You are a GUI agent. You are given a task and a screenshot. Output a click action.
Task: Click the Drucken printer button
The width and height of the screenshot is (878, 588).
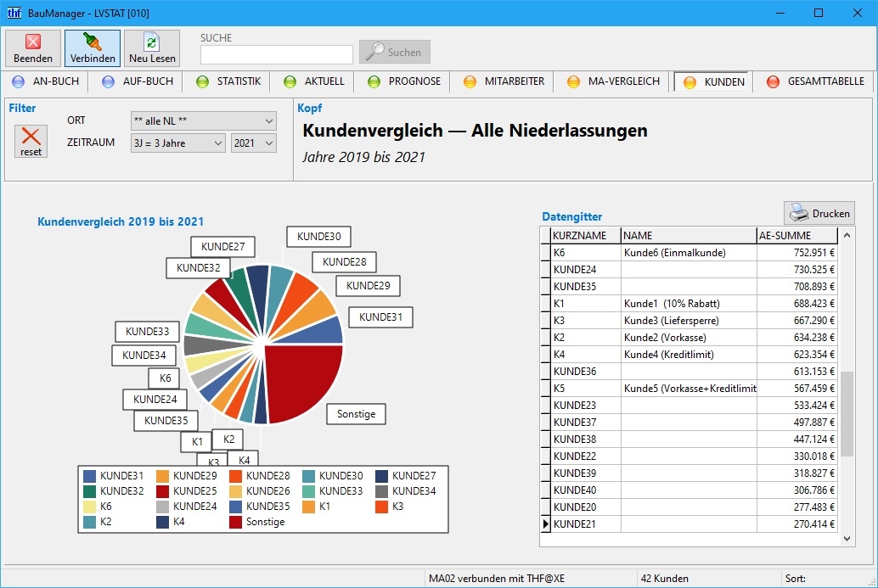point(819,213)
